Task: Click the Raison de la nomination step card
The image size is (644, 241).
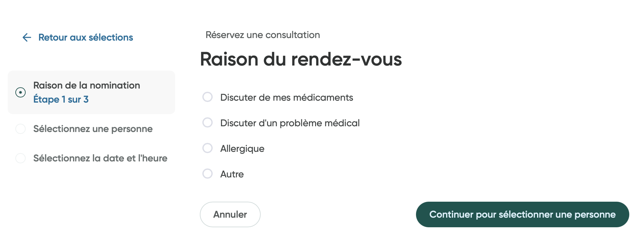Action: pos(92,92)
